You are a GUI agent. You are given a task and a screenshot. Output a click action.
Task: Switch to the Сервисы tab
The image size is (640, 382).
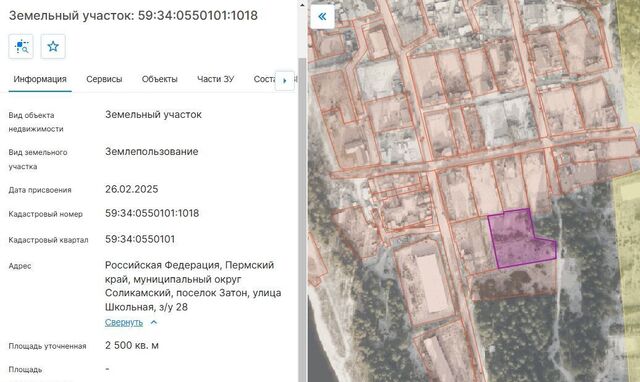104,79
